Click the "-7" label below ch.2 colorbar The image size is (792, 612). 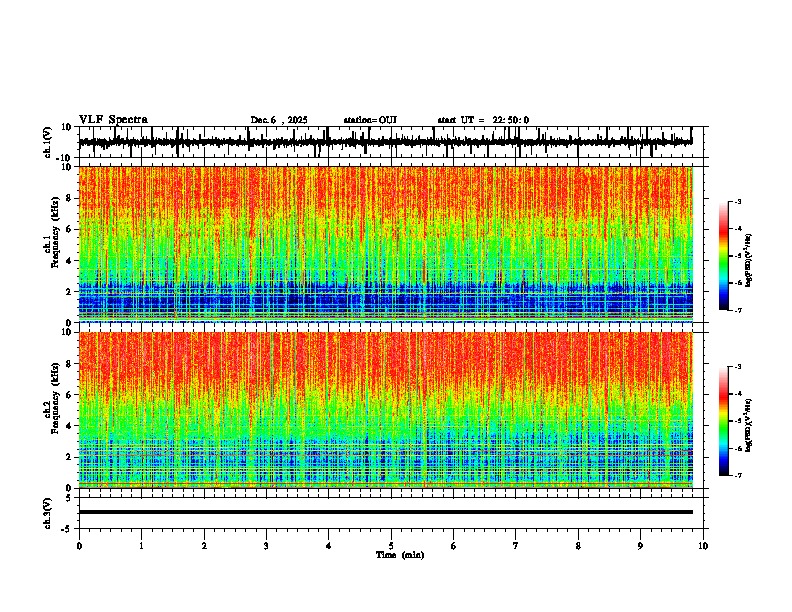[737, 476]
